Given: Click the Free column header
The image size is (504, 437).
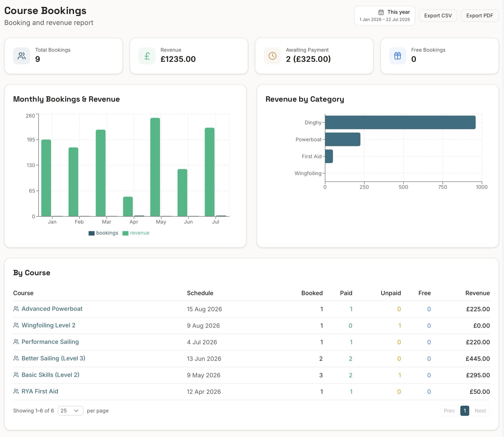Looking at the screenshot, I should point(425,293).
